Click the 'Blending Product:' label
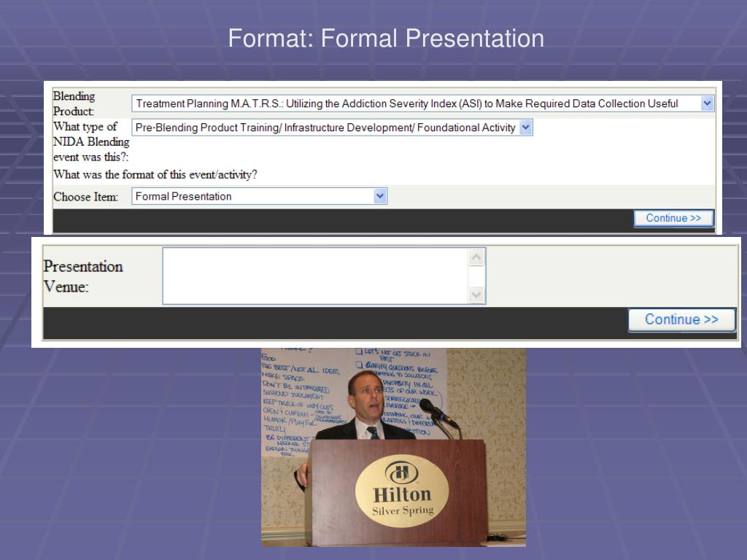Viewport: 747px width, 560px height. (74, 104)
